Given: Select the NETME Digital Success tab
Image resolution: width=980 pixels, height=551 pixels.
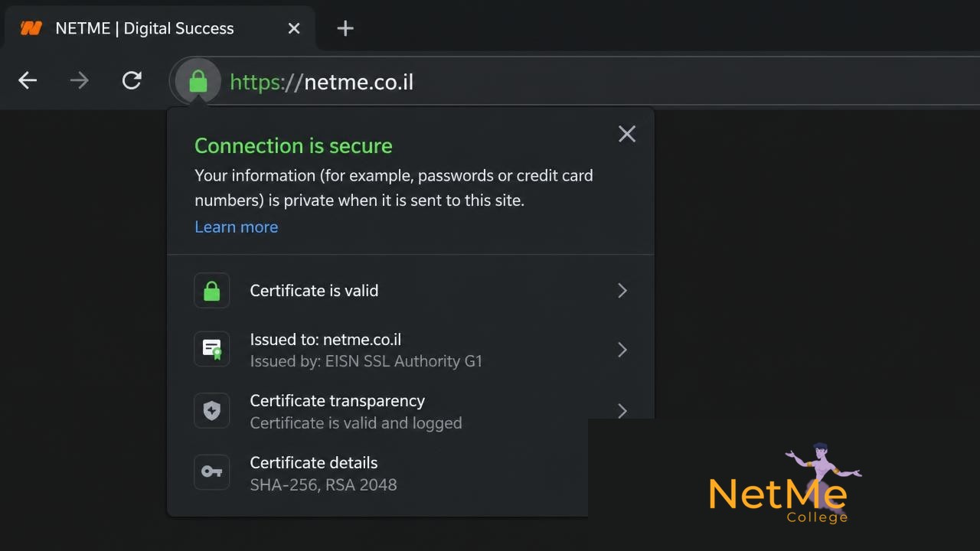Looking at the screenshot, I should (159, 28).
